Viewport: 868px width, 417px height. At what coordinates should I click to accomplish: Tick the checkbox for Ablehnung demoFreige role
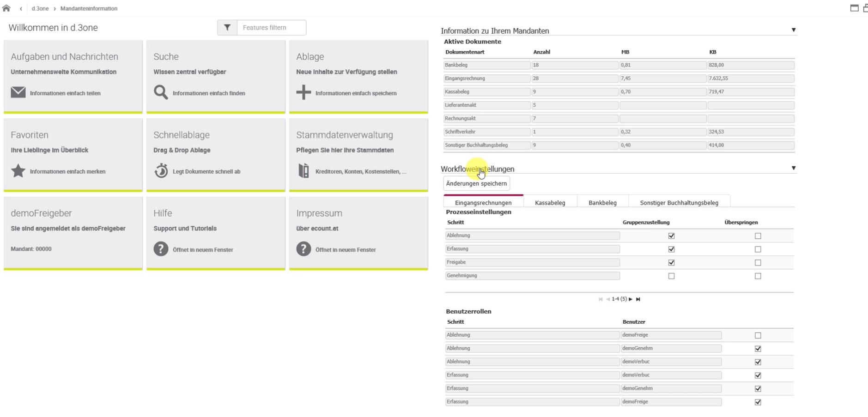click(758, 335)
